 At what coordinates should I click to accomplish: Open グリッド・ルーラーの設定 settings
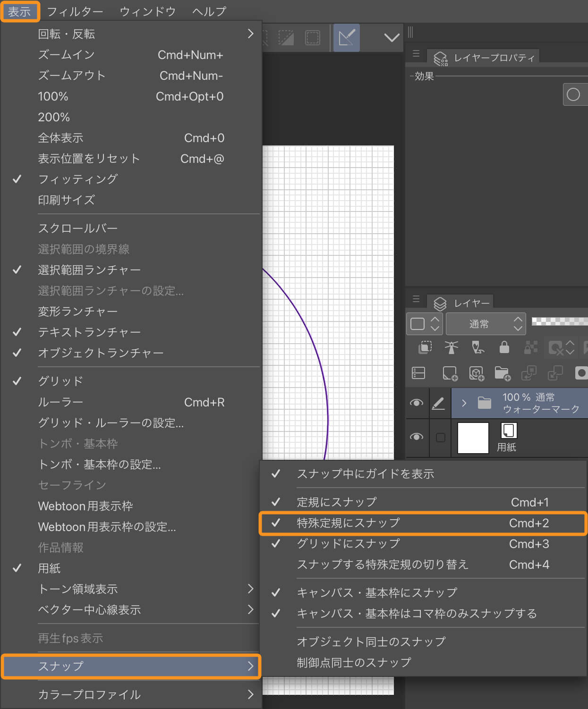[x=111, y=423]
